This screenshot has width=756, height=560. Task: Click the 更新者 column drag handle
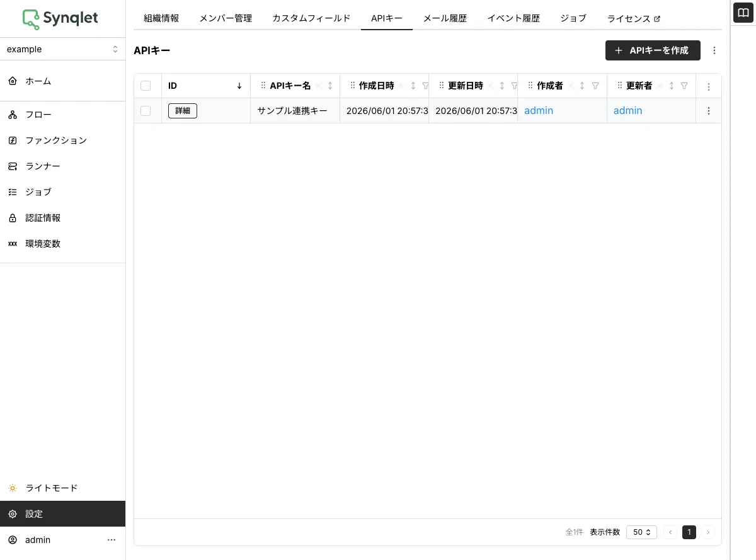(x=621, y=86)
